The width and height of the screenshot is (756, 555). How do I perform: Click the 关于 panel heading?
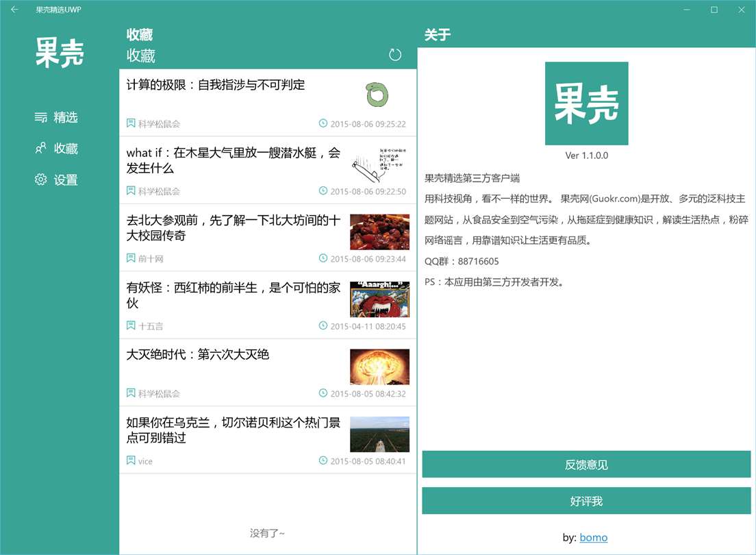(x=438, y=35)
